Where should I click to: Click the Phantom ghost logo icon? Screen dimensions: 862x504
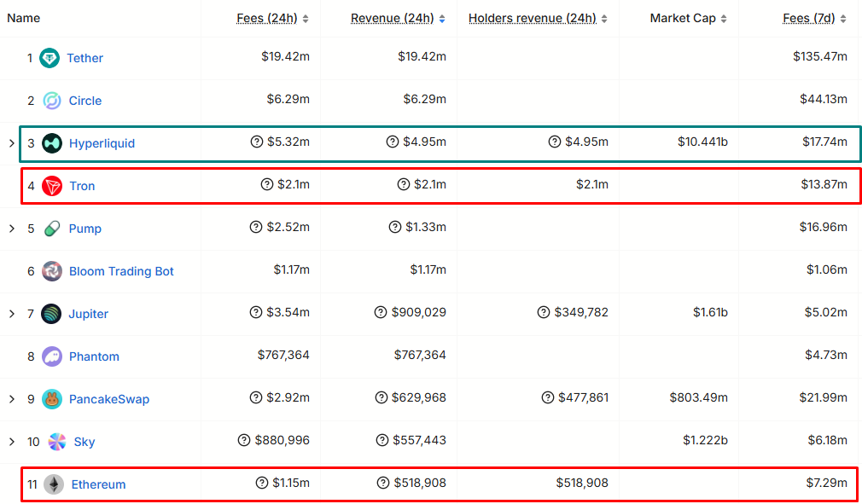[52, 356]
